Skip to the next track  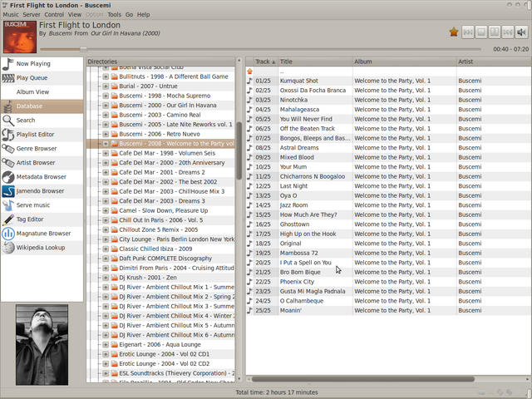(x=508, y=32)
